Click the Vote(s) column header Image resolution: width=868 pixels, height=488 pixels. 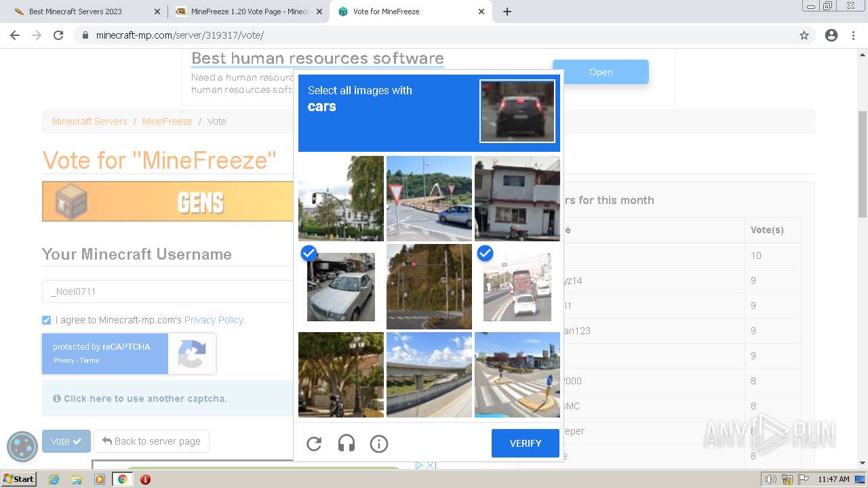[767, 230]
